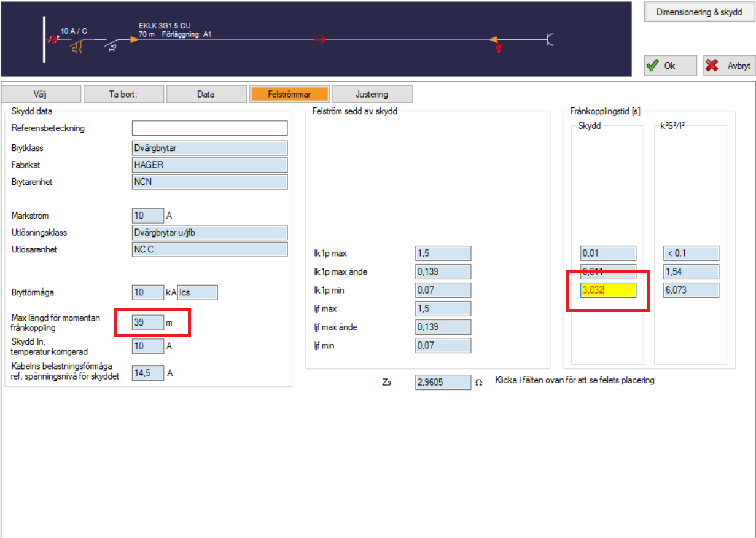This screenshot has height=538, width=756.
Task: Switch to the Ta bort: tab
Action: (x=123, y=94)
